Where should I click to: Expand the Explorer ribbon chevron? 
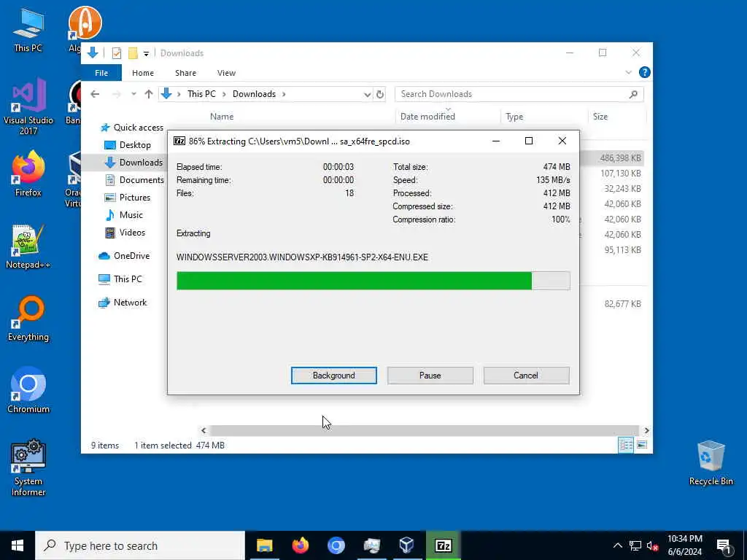click(628, 72)
